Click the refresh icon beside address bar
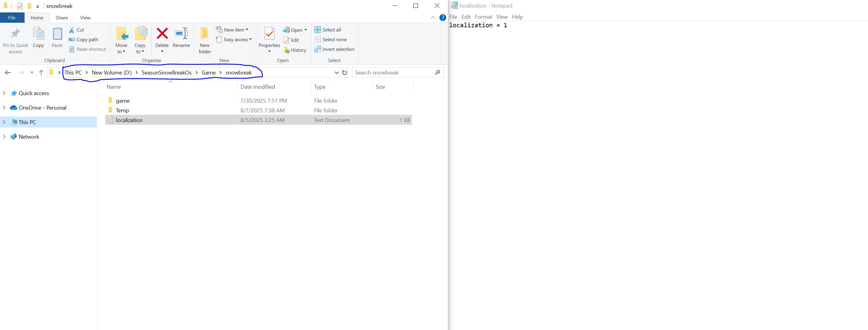Image resolution: width=868 pixels, height=330 pixels. click(x=344, y=72)
